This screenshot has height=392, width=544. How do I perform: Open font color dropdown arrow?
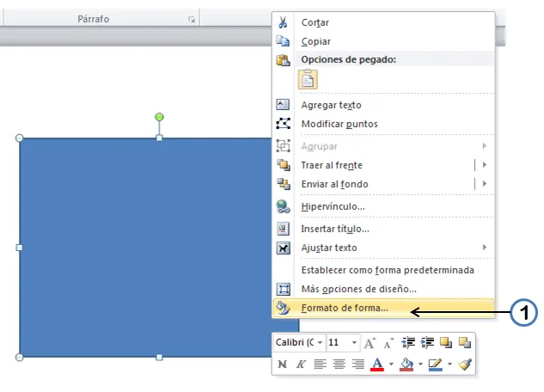tap(391, 364)
